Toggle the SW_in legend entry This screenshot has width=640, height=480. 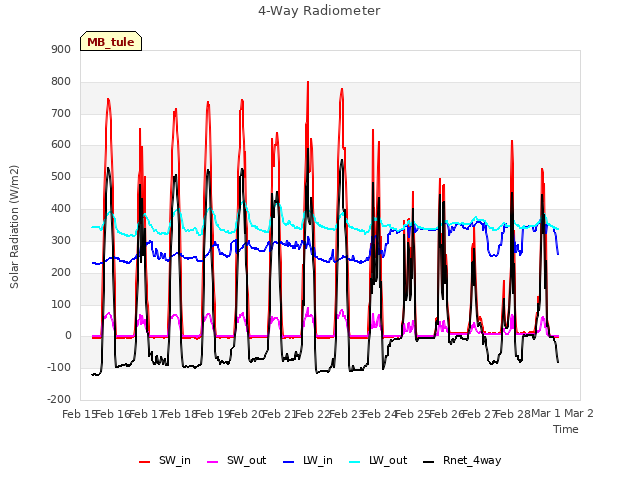[165, 461]
